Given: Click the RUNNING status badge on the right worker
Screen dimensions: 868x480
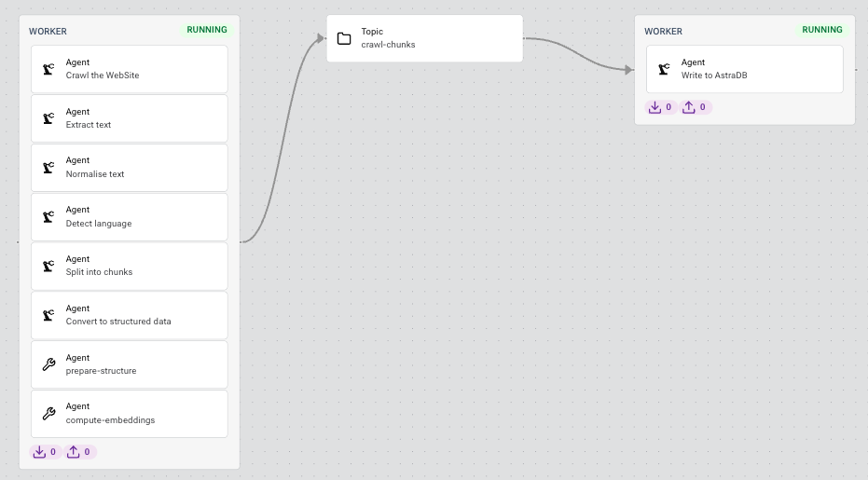Looking at the screenshot, I should pyautogui.click(x=822, y=30).
